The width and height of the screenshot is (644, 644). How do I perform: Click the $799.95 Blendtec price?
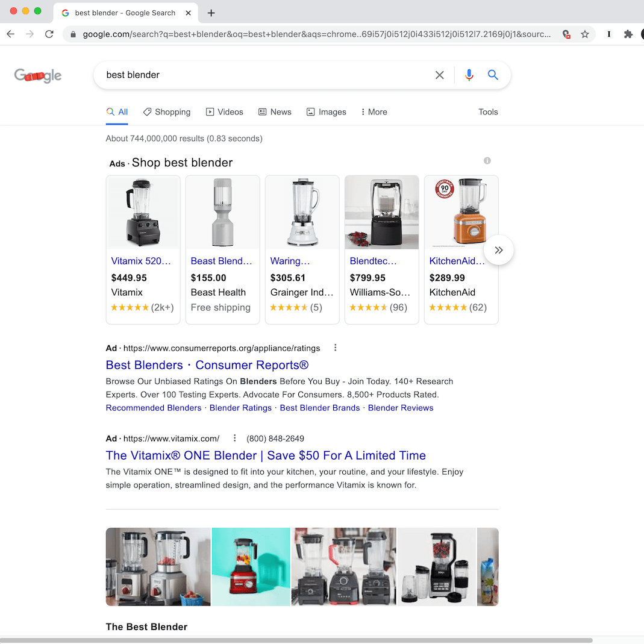click(x=367, y=278)
